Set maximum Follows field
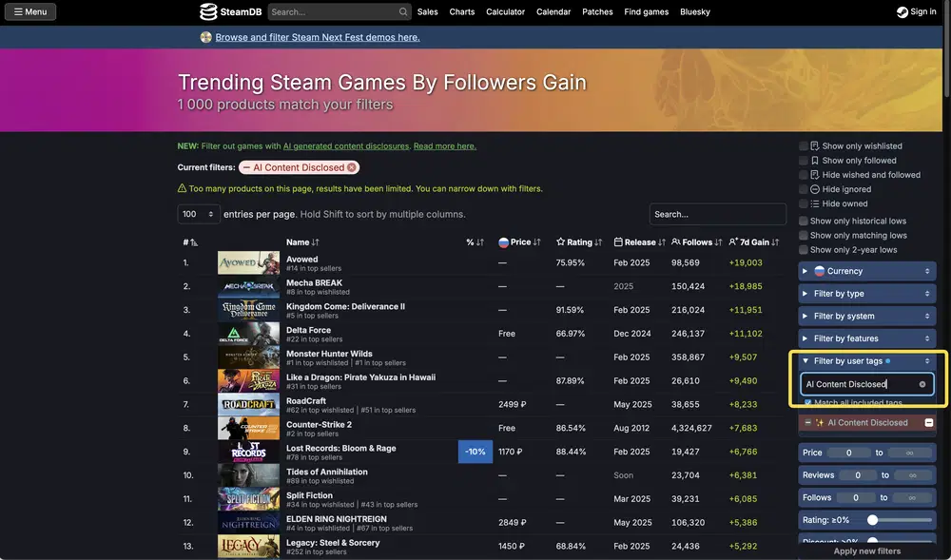Screen dimensions: 951x560 [912, 497]
